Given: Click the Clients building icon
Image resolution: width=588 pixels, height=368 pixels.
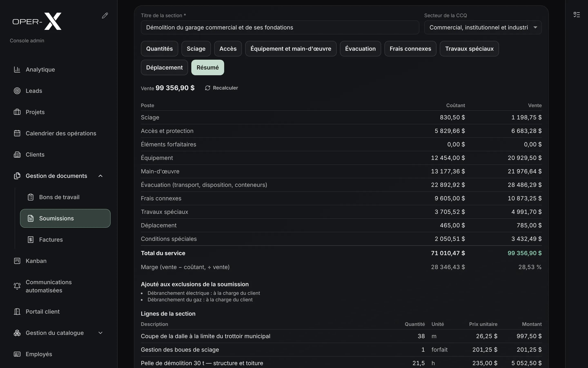Looking at the screenshot, I should (17, 155).
